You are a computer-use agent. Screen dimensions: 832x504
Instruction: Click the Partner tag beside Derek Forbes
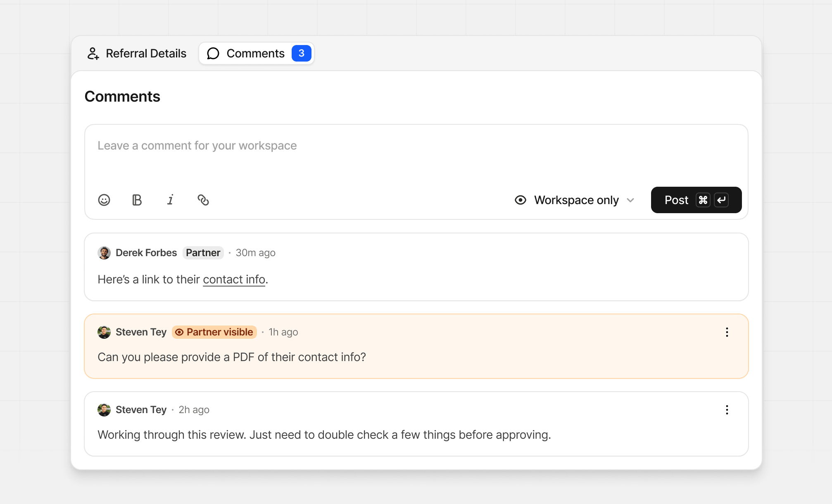(x=203, y=253)
